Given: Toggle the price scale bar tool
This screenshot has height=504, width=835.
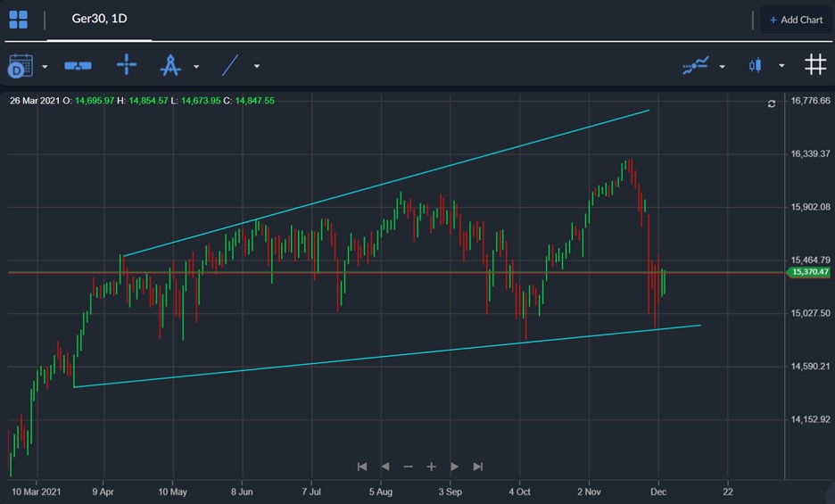Looking at the screenshot, I should [78, 65].
